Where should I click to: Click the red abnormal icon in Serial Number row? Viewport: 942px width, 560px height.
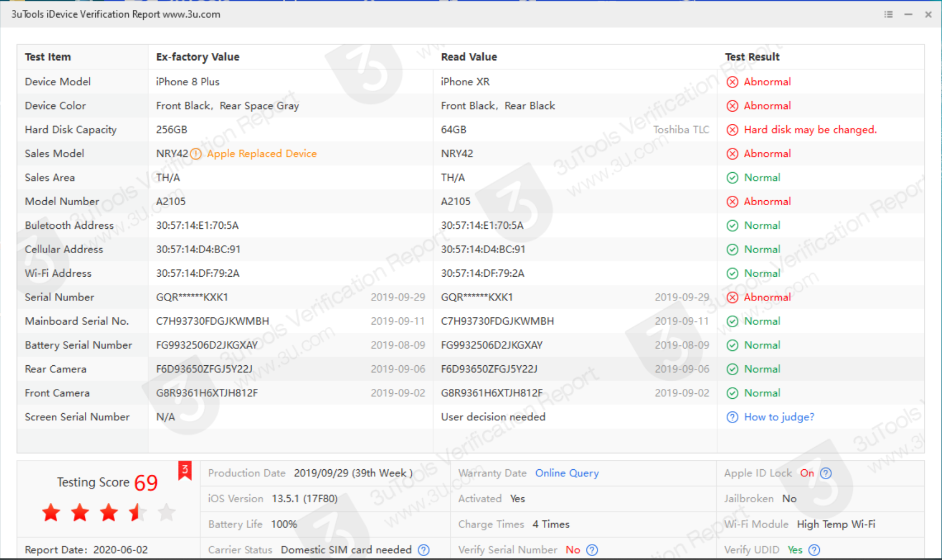tap(732, 297)
